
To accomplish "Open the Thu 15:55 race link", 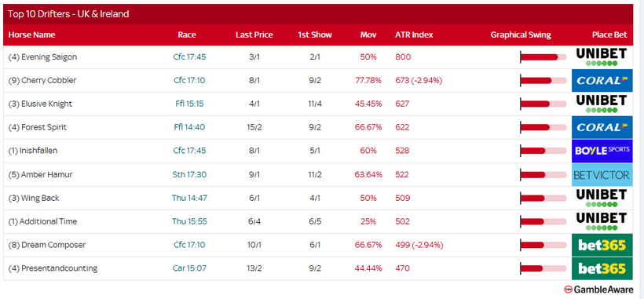I will point(189,221).
